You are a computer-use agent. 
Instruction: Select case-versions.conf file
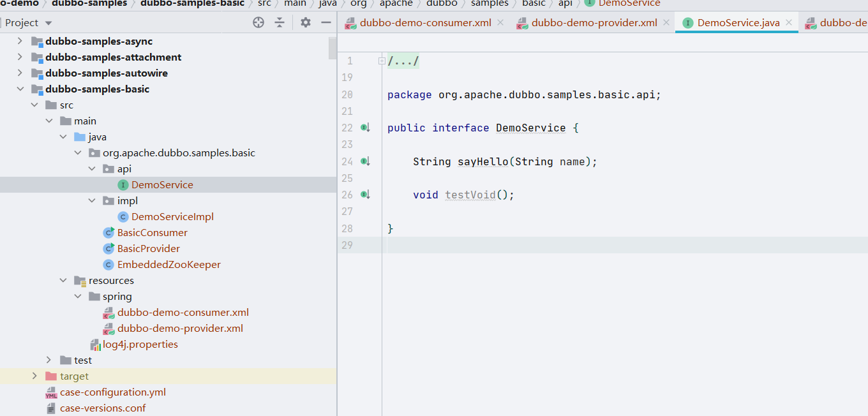(103, 408)
